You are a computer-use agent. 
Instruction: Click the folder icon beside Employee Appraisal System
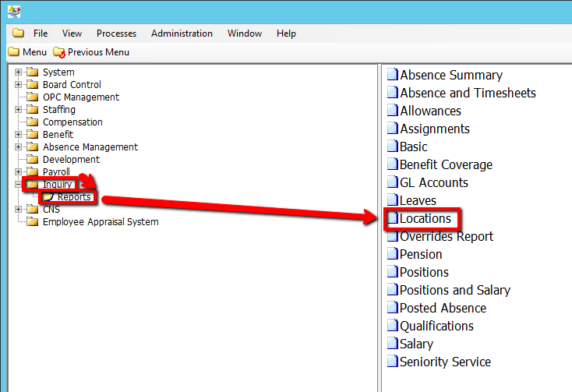click(32, 222)
